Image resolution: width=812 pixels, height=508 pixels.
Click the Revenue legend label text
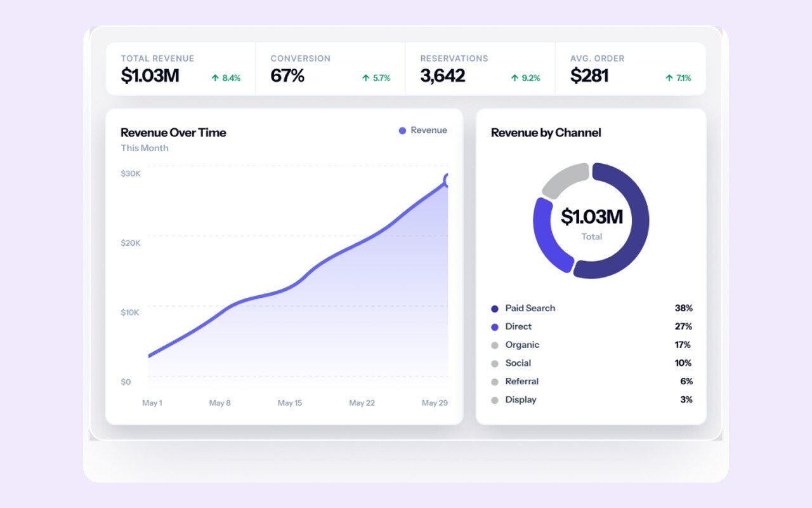tap(429, 130)
